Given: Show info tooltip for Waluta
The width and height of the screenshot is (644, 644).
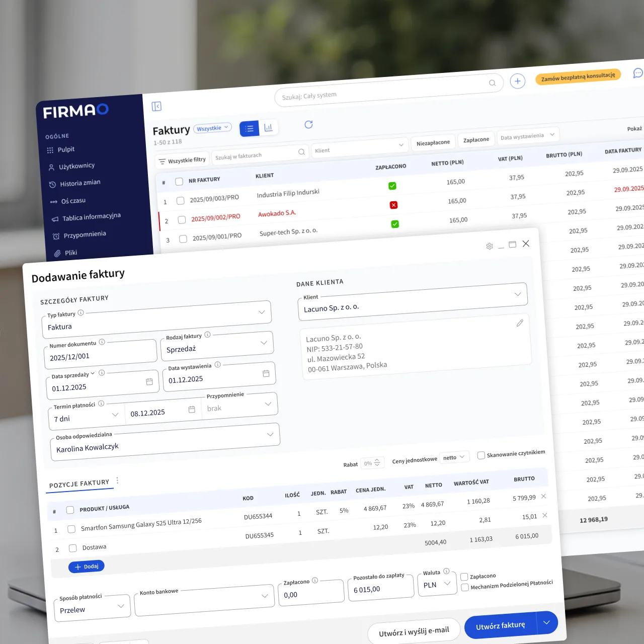Looking at the screenshot, I should click(x=446, y=571).
